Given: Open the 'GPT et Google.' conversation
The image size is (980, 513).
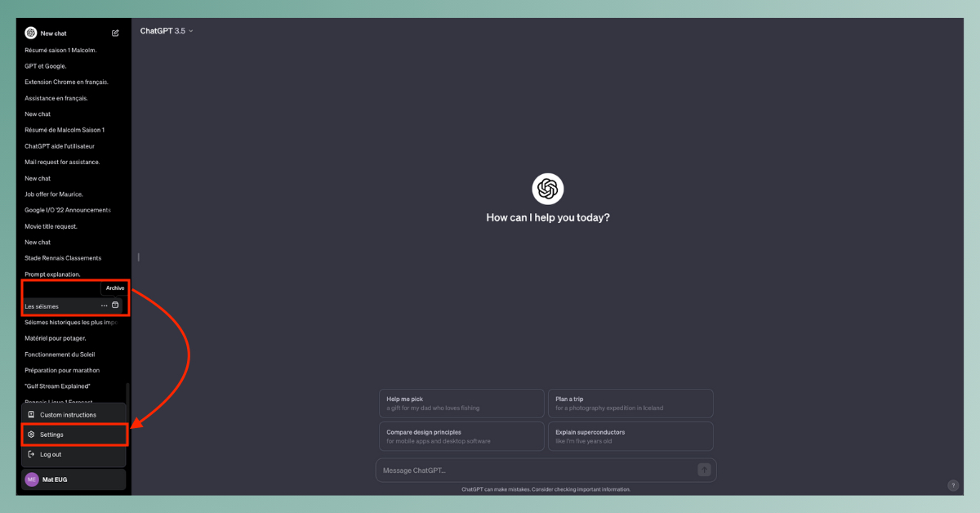Looking at the screenshot, I should tap(46, 66).
